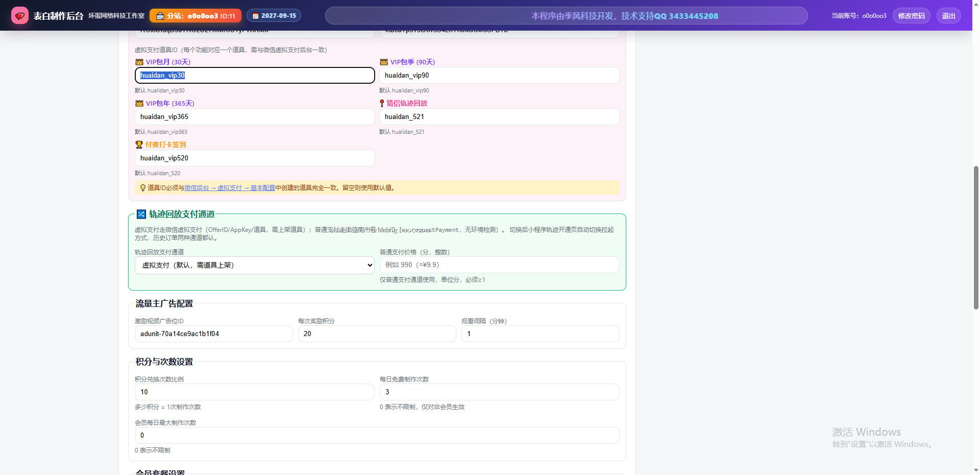Focus the 普通支付价格 input field
This screenshot has height=475, width=980.
click(x=499, y=265)
